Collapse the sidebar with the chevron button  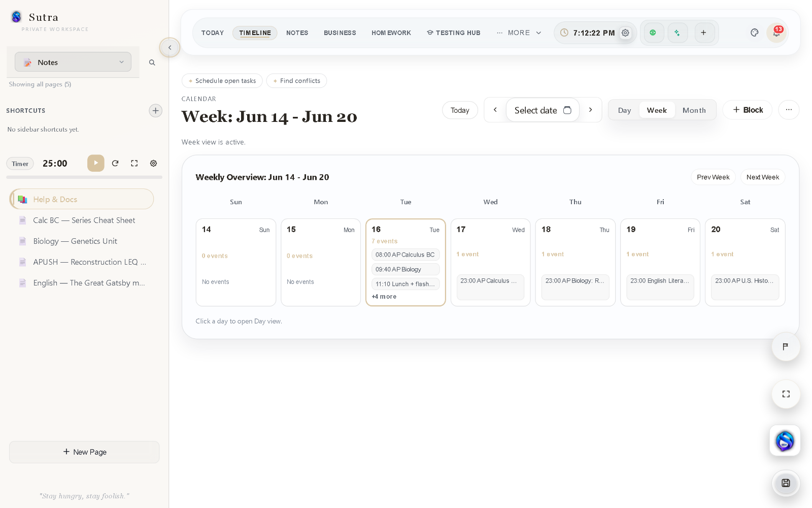point(170,47)
